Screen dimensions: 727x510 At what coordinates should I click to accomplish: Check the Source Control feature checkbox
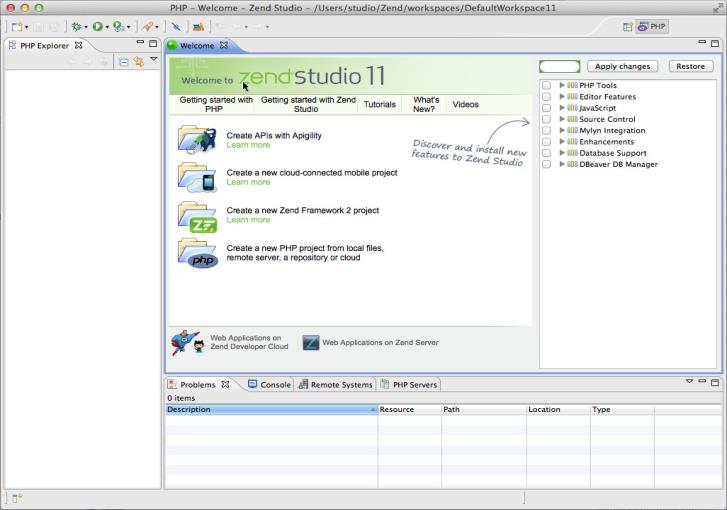tap(546, 119)
